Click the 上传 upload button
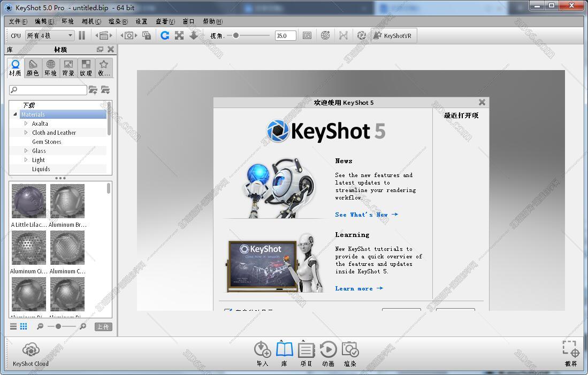Screen dimensions: 588x375 (x=103, y=327)
